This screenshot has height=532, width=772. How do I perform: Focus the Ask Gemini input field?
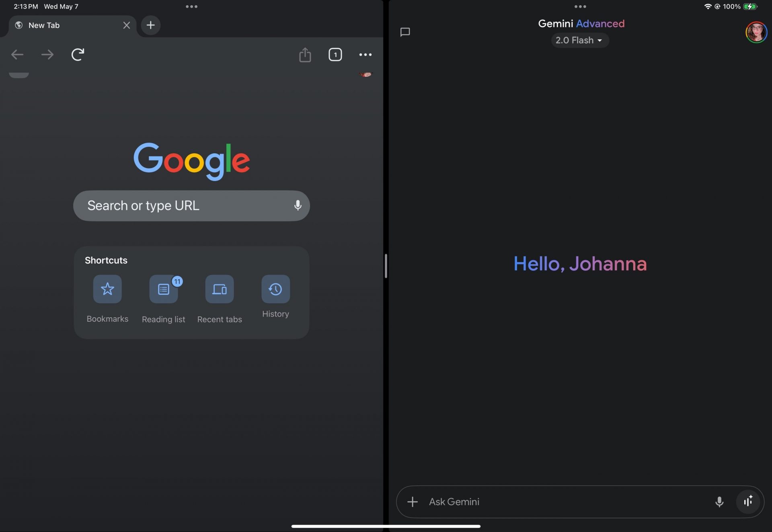[563, 501]
